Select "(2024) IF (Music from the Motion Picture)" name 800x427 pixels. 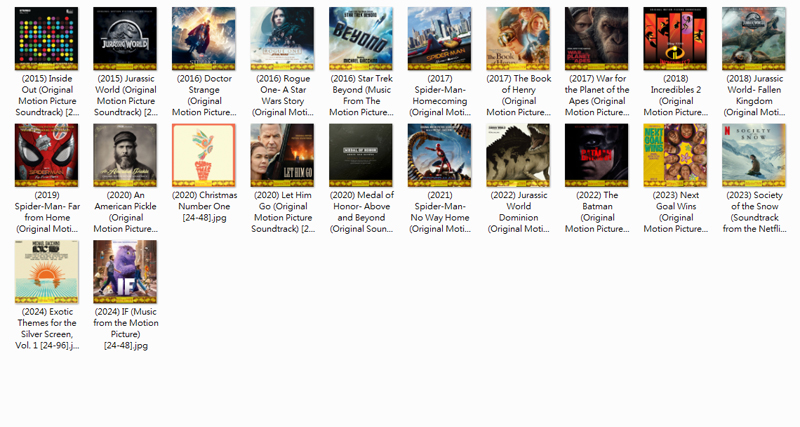126,328
